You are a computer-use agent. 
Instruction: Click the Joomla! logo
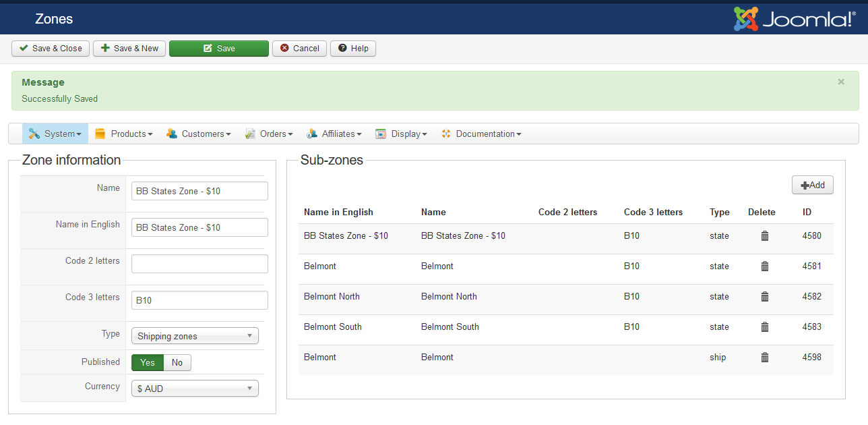click(795, 19)
